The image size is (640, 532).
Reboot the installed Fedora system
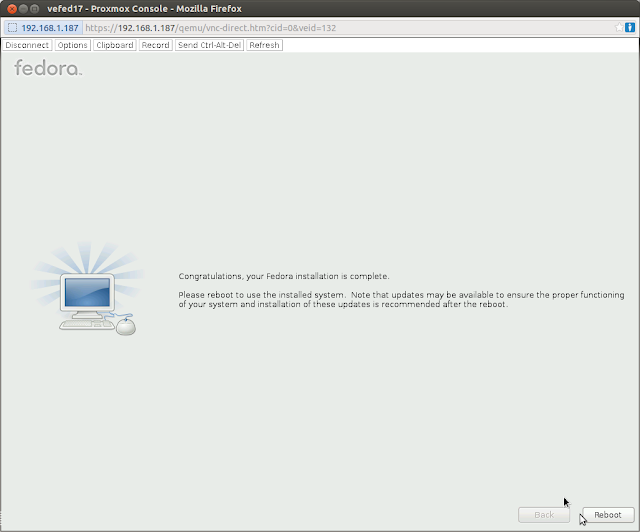608,515
